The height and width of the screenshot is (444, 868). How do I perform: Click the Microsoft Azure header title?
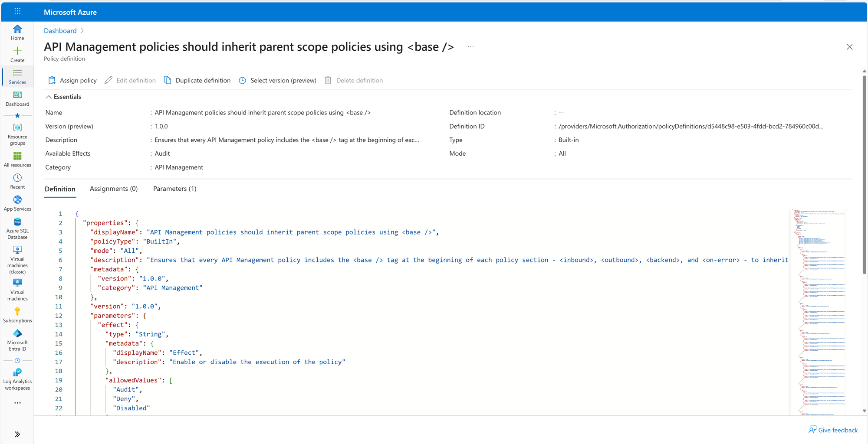click(x=70, y=12)
